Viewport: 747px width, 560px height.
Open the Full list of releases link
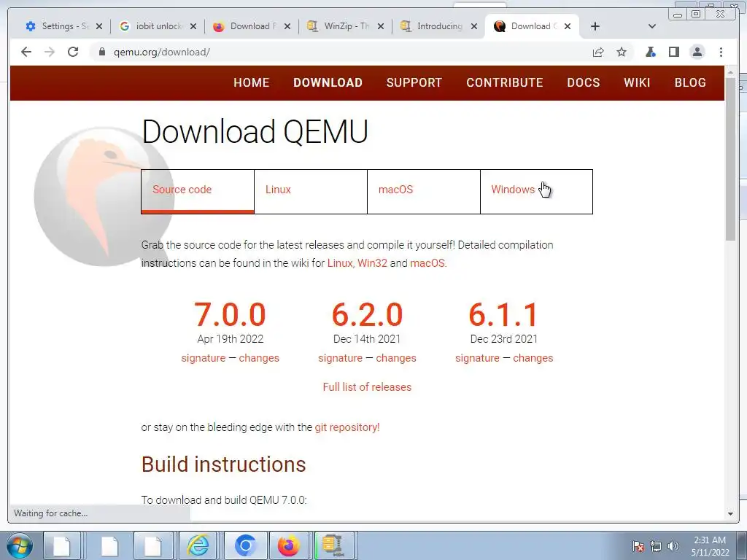tap(368, 387)
